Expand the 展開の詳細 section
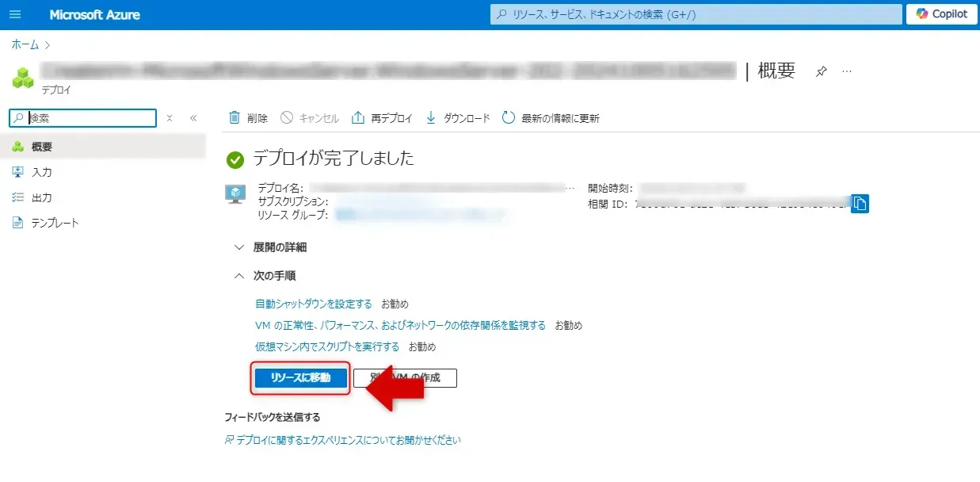 click(270, 247)
